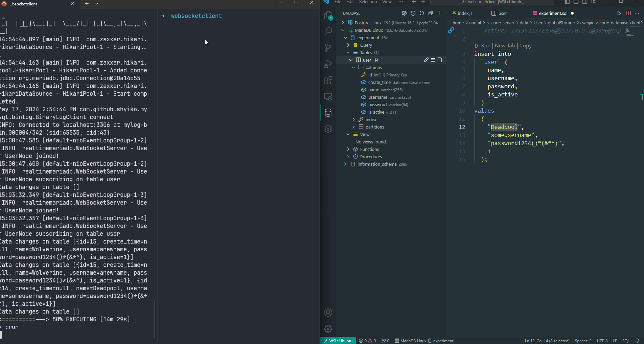The width and height of the screenshot is (644, 344).
Task: Expand the Query node
Action: tap(348, 45)
